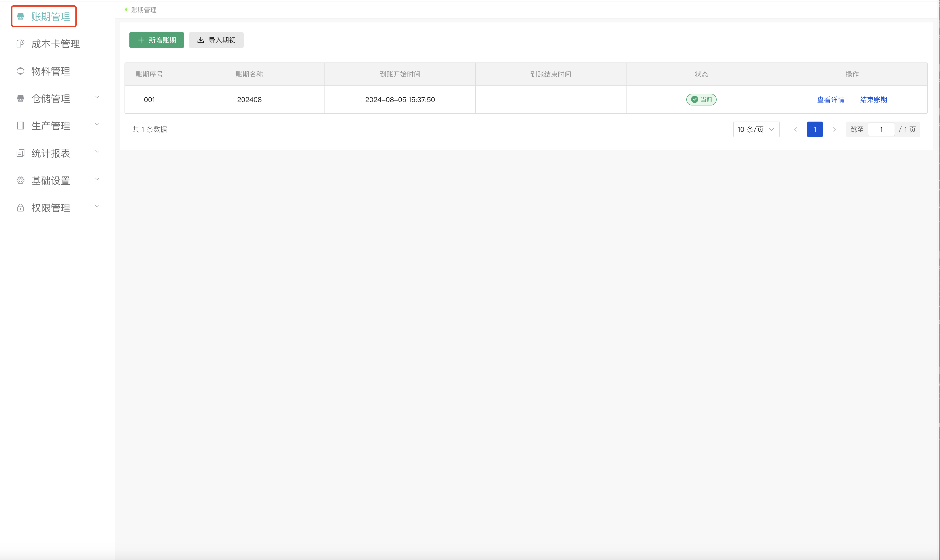Open 查看详情 for period 001
The image size is (940, 560).
[830, 100]
